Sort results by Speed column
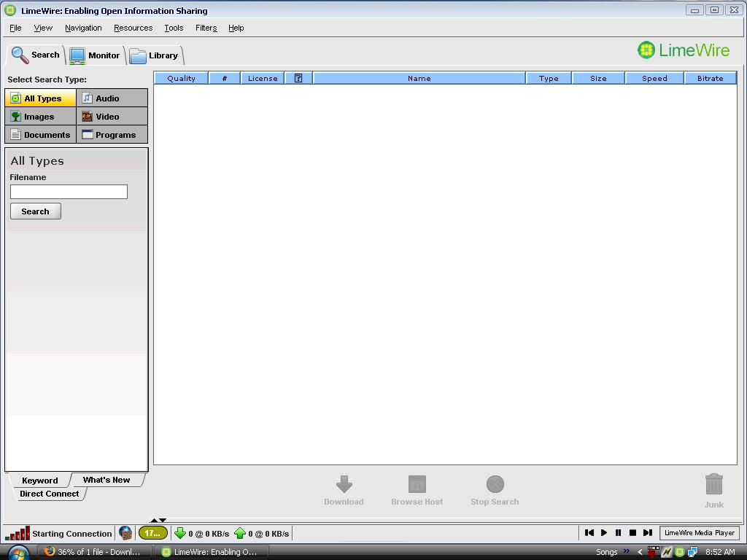The height and width of the screenshot is (560, 747). click(654, 78)
